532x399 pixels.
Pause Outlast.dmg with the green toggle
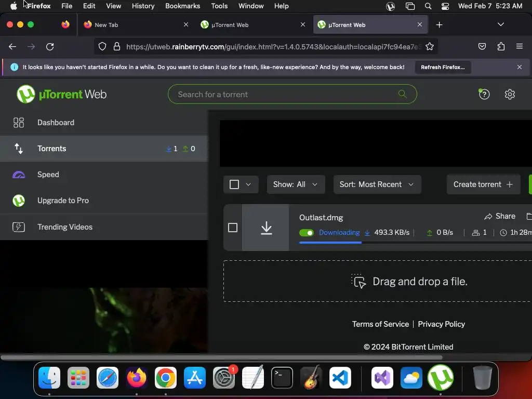(307, 233)
